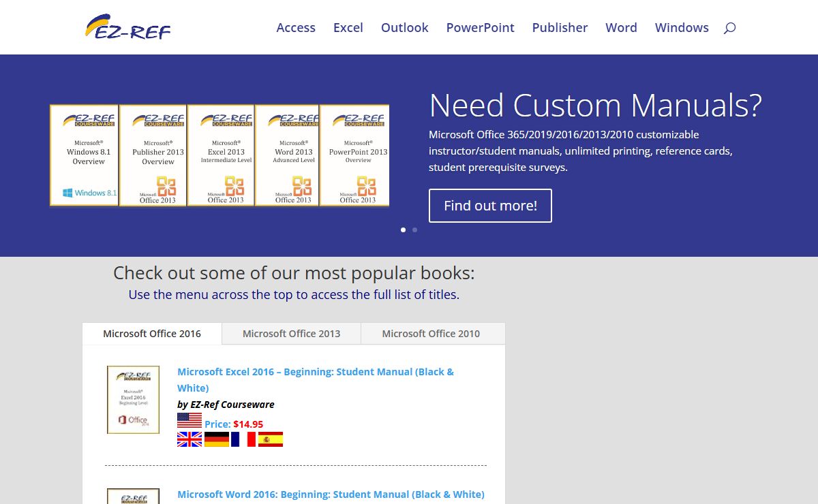This screenshot has width=818, height=504.
Task: Open Microsoft Word 2016 Beginning Student Manual link
Action: pos(331,494)
